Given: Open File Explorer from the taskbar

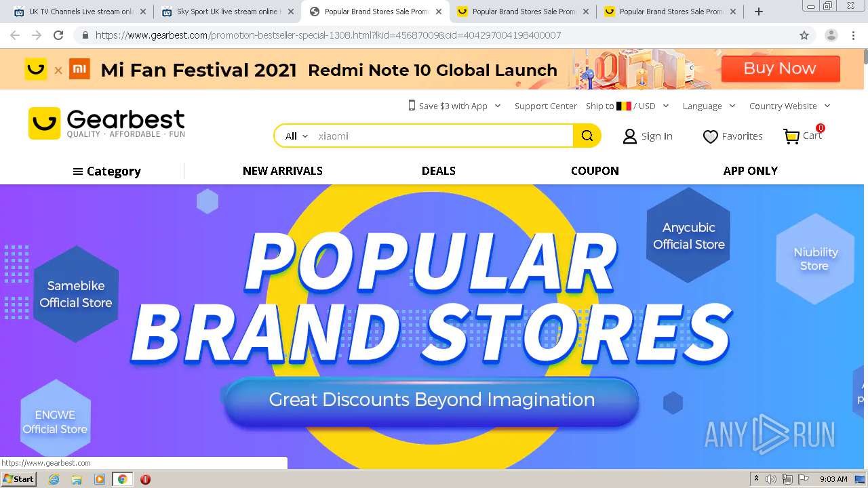Looking at the screenshot, I should click(77, 479).
